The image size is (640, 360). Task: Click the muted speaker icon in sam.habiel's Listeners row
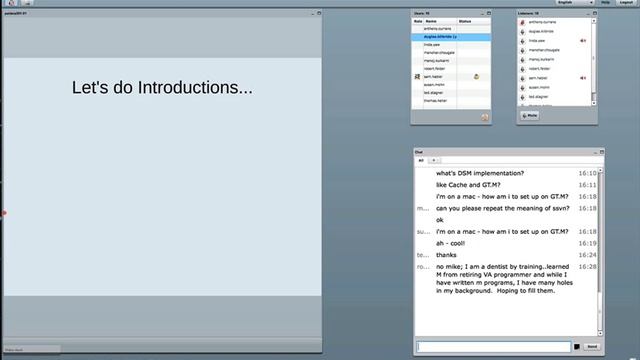583,78
